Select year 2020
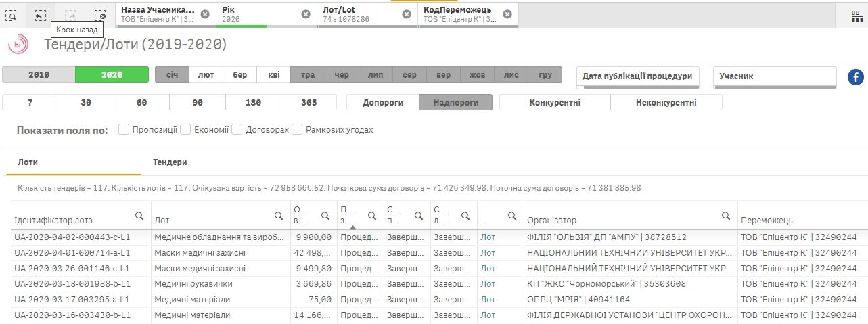The height and width of the screenshot is (324, 868). click(112, 75)
